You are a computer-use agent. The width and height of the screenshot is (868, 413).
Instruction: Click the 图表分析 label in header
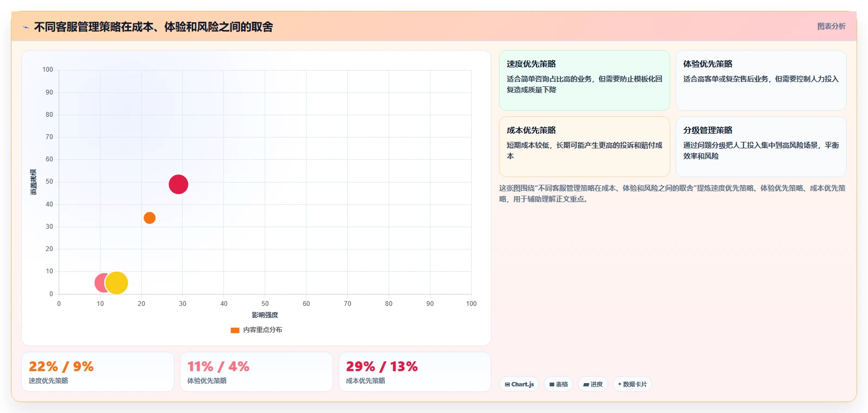tap(831, 26)
